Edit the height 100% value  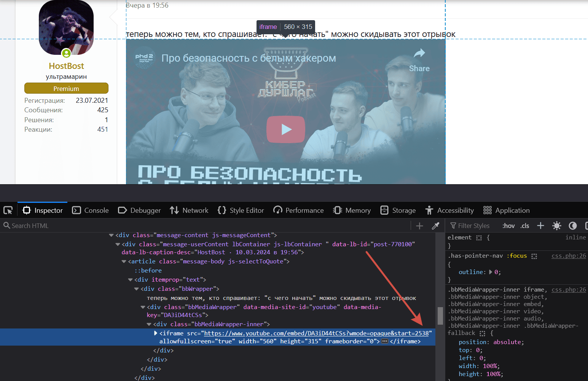[493, 374]
